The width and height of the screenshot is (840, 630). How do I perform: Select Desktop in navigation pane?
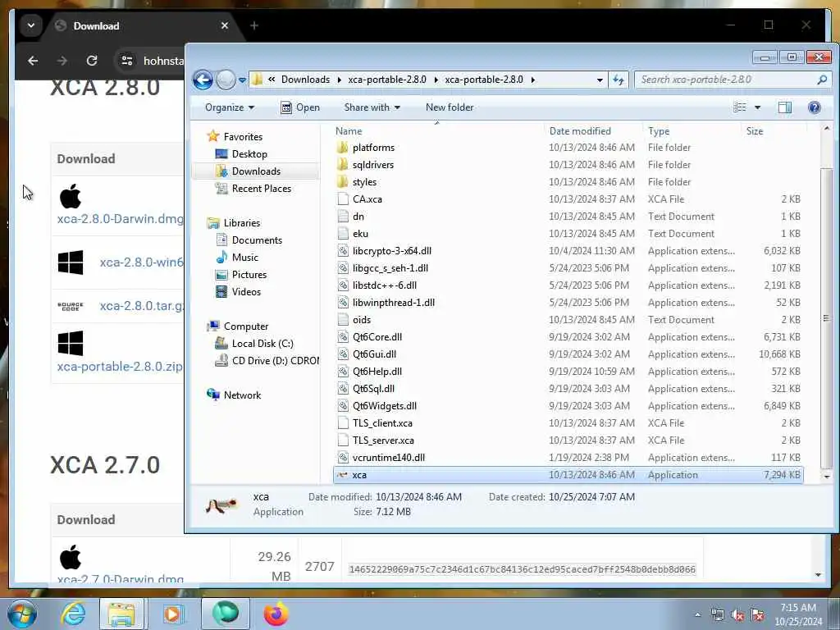point(241,154)
